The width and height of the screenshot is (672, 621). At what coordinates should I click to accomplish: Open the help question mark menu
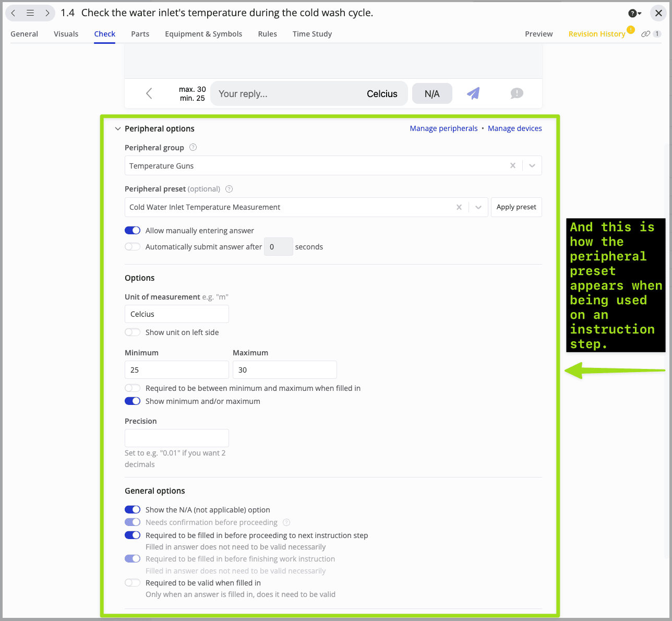point(634,13)
